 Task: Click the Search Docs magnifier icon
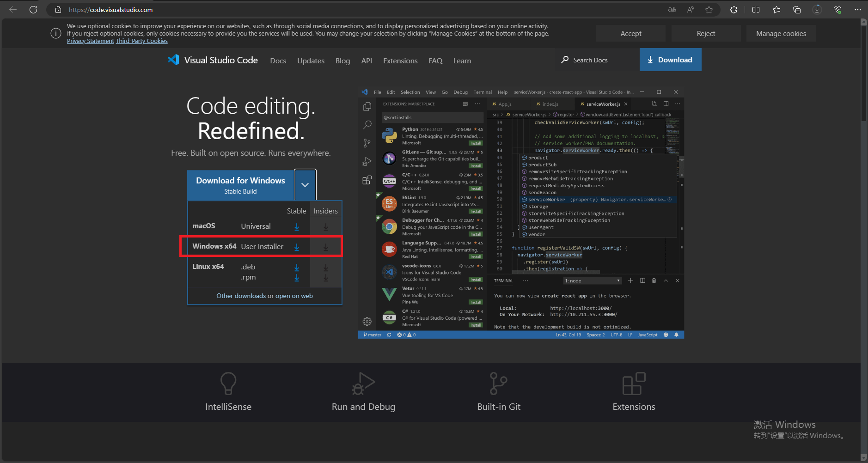(x=565, y=60)
